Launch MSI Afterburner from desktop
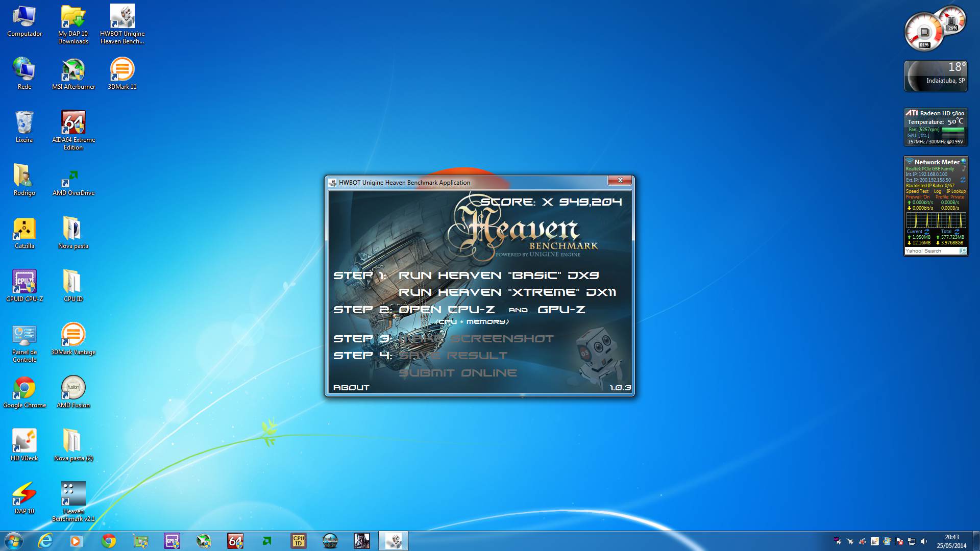The image size is (980, 551). (73, 73)
